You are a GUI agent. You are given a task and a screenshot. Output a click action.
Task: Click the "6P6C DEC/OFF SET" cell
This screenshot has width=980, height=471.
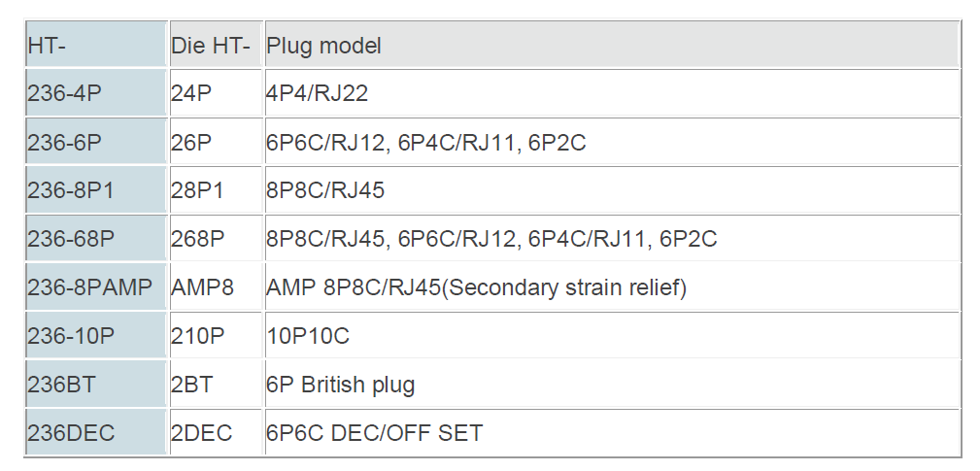point(375,433)
